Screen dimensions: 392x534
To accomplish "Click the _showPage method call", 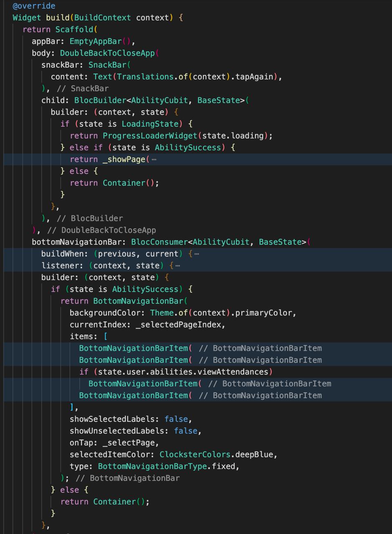I will tap(124, 159).
